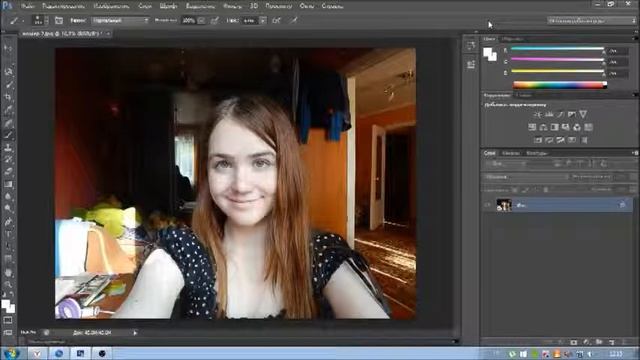Select the Eyedropper tool
640x360 pixels.
coord(8,110)
